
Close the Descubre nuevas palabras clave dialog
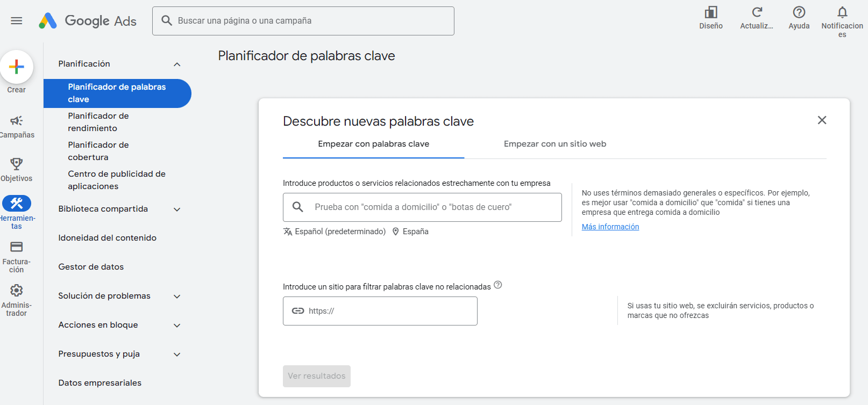[822, 120]
